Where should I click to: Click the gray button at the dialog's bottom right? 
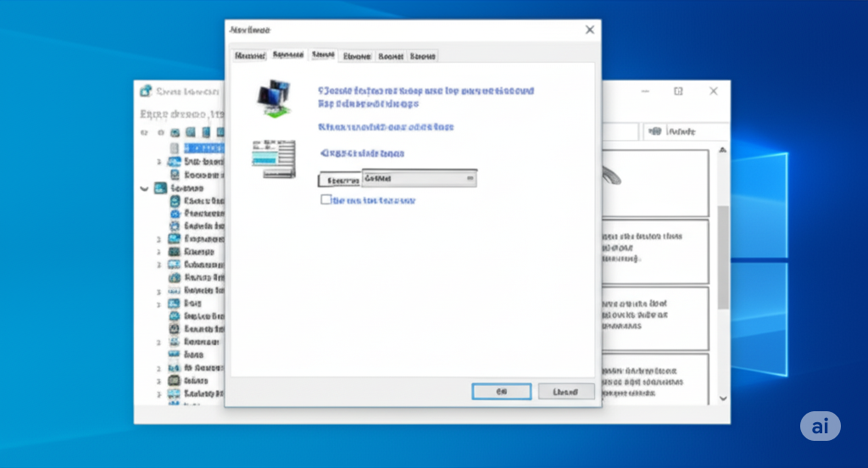(x=565, y=392)
